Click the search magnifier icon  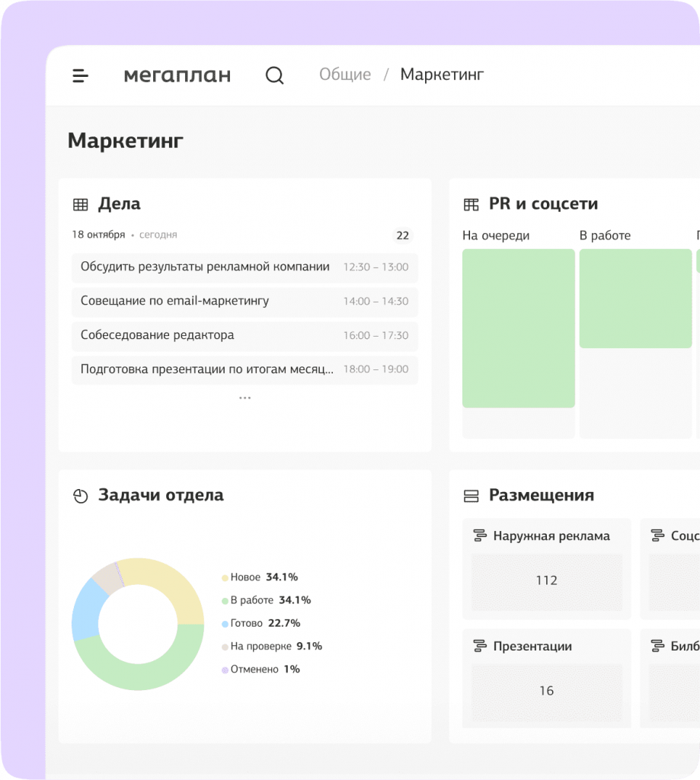274,75
